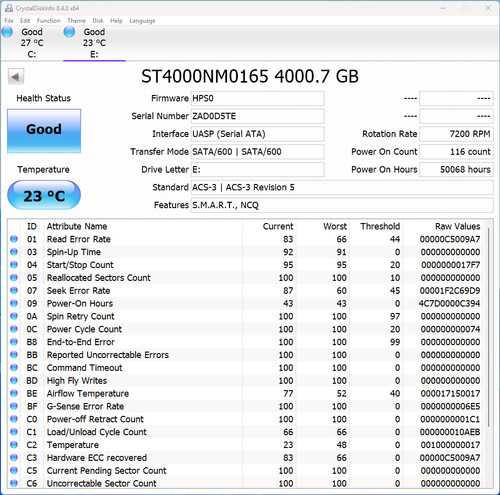Click the status dot for Spin Retry Count
The image size is (500, 495).
click(14, 316)
